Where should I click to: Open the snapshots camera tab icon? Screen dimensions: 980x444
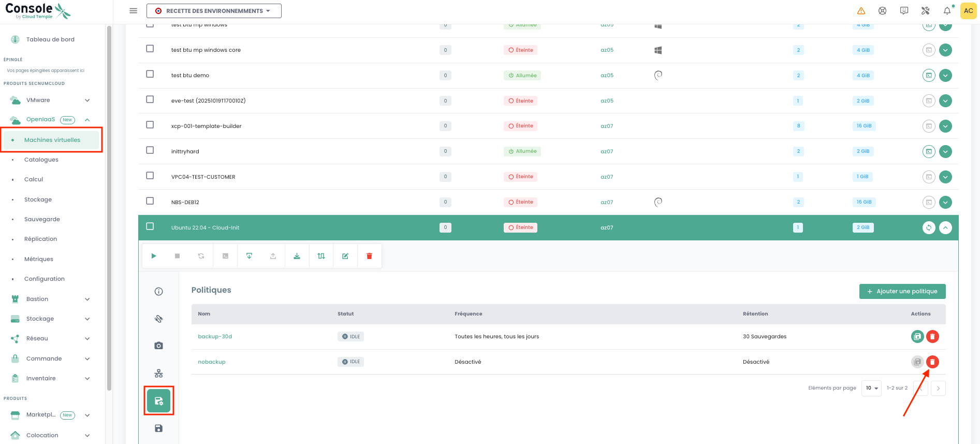(x=159, y=346)
